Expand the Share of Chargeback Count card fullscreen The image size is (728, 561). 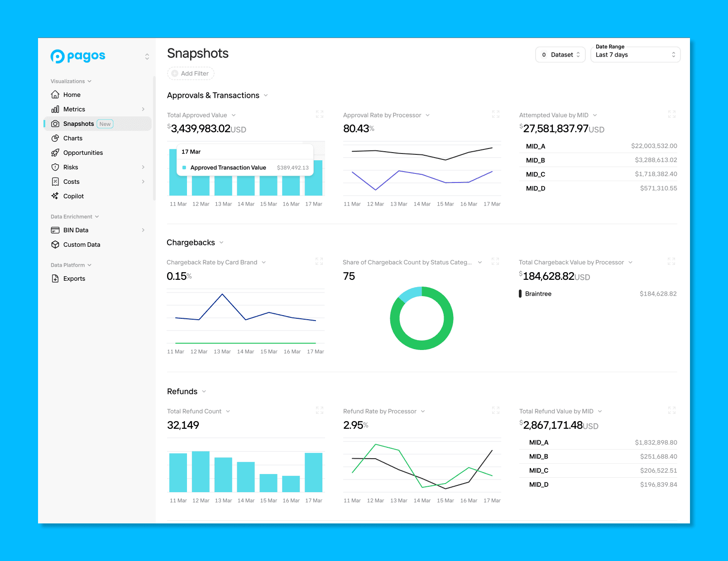[495, 261]
